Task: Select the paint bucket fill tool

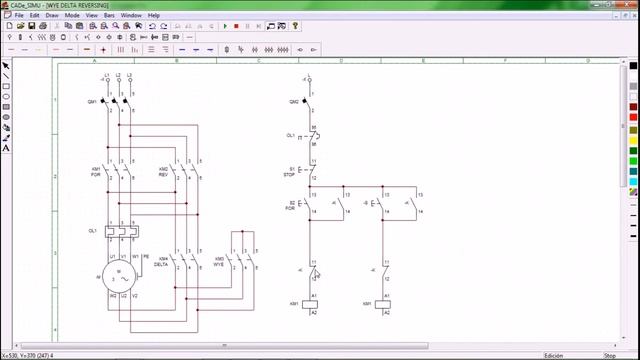Action: [x=6, y=128]
